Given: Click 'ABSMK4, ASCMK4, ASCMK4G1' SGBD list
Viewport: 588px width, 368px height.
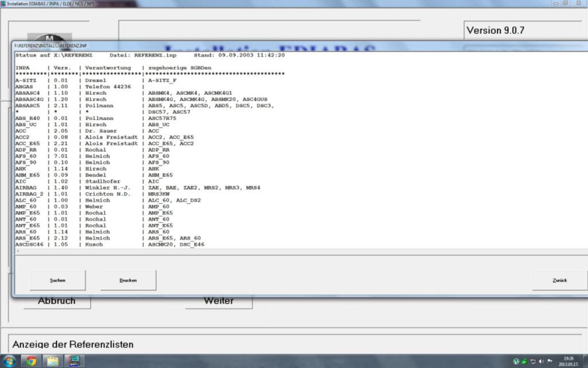Looking at the screenshot, I should click(190, 93).
